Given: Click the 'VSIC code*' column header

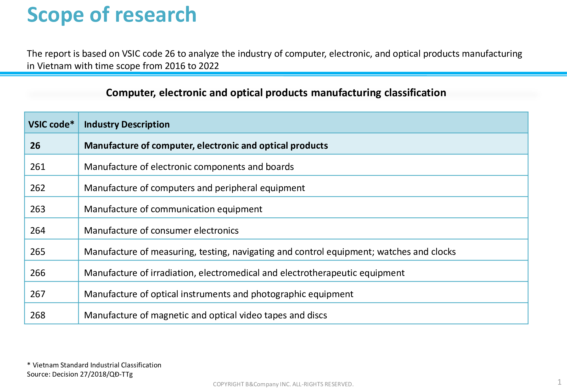Looking at the screenshot, I should pyautogui.click(x=51, y=124).
